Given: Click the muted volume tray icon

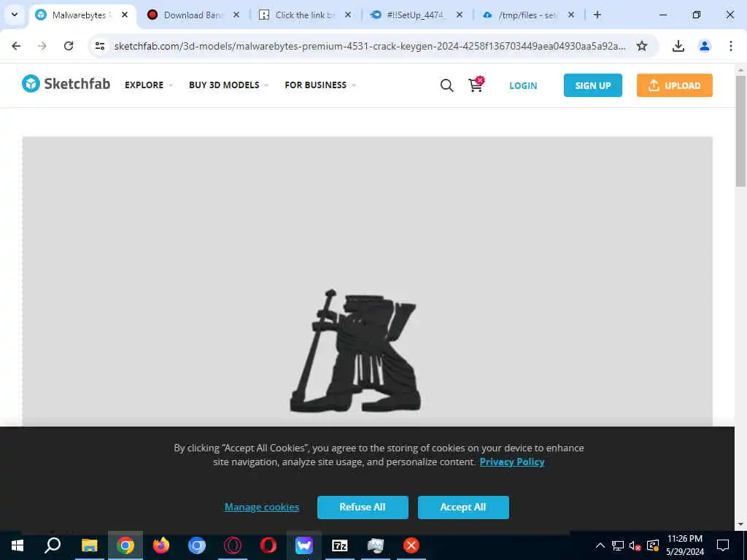Looking at the screenshot, I should point(635,545).
